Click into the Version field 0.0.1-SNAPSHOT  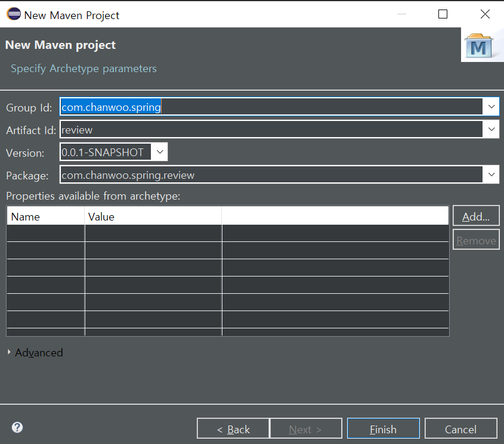click(x=106, y=152)
